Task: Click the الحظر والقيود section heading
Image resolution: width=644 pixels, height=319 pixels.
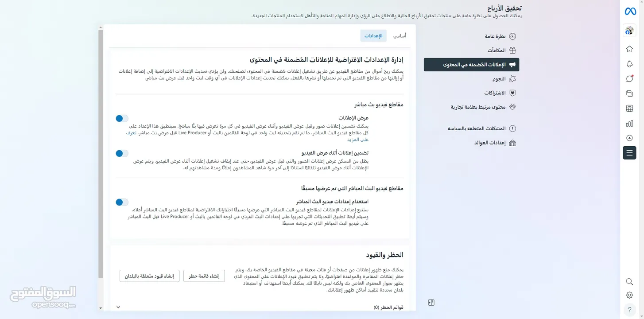Action: click(384, 255)
